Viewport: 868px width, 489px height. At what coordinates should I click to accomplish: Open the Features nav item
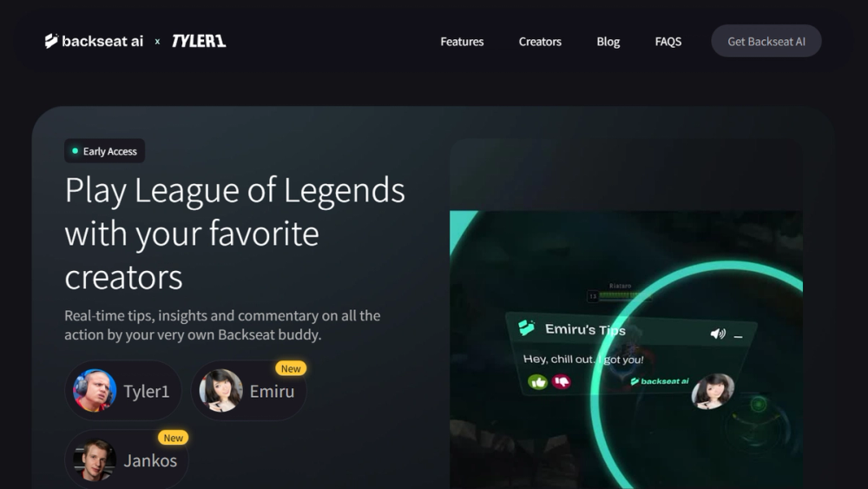(462, 42)
